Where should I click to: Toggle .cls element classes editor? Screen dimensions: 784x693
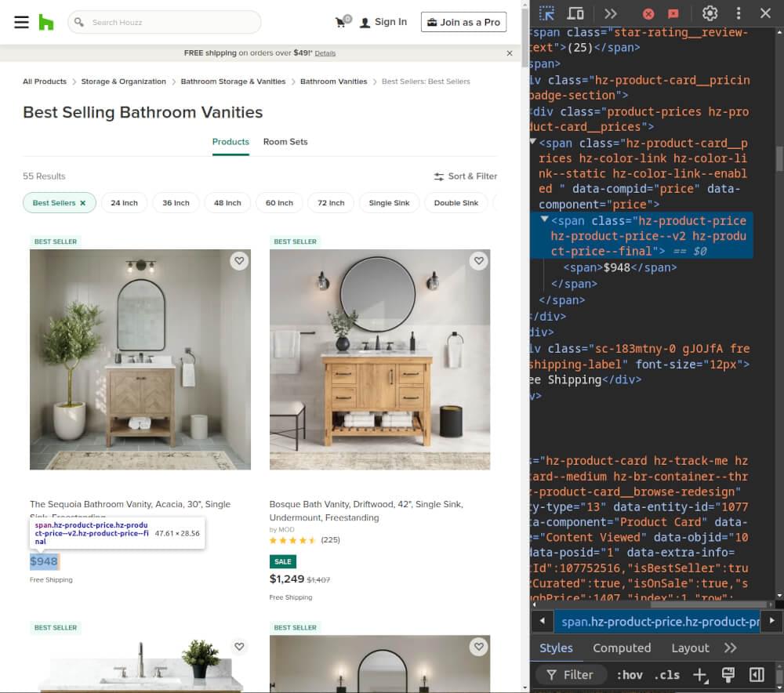point(667,674)
